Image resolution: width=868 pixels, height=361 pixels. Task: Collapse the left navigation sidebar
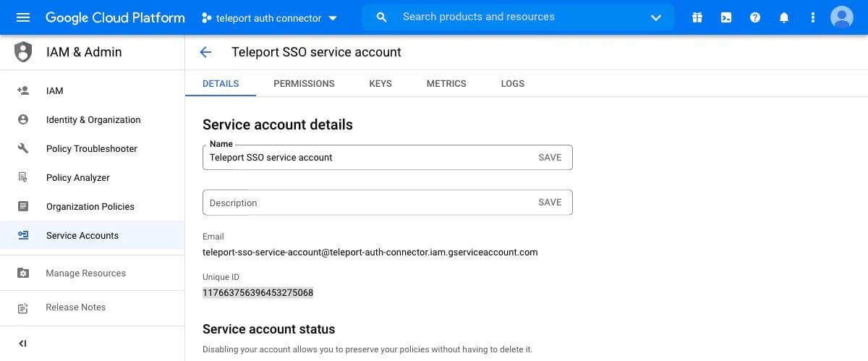22,343
